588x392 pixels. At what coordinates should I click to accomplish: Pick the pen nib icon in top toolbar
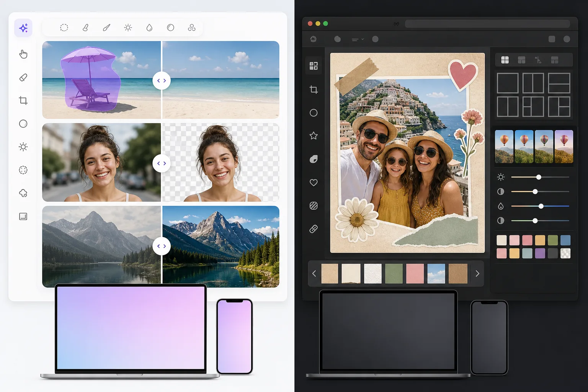[x=86, y=28]
